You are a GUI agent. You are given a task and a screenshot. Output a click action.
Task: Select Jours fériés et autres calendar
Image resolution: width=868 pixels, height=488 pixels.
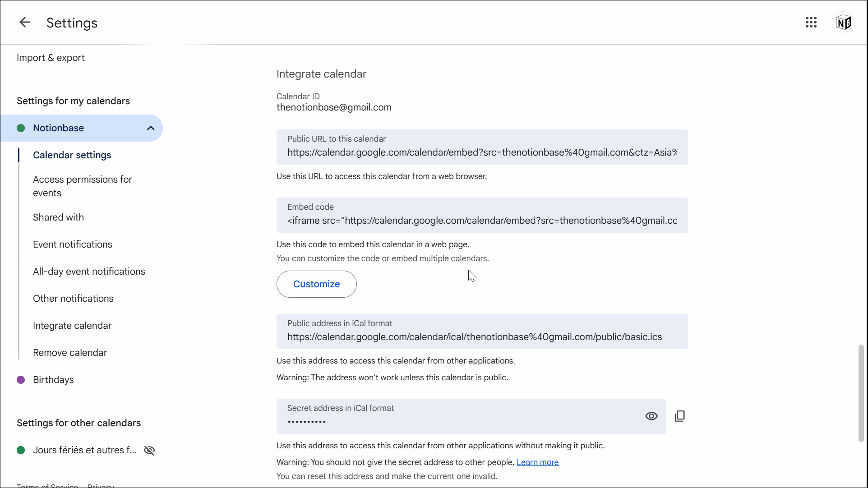tap(84, 450)
